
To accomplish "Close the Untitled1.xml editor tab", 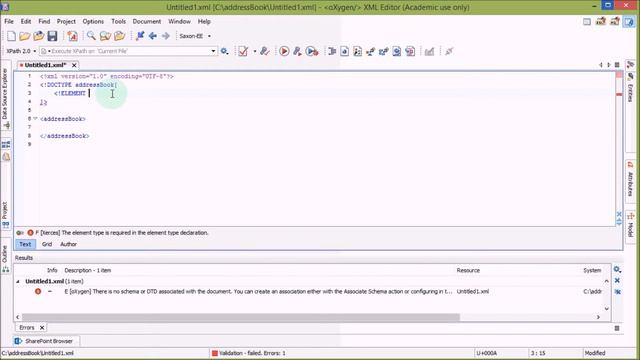I will 74,65.
